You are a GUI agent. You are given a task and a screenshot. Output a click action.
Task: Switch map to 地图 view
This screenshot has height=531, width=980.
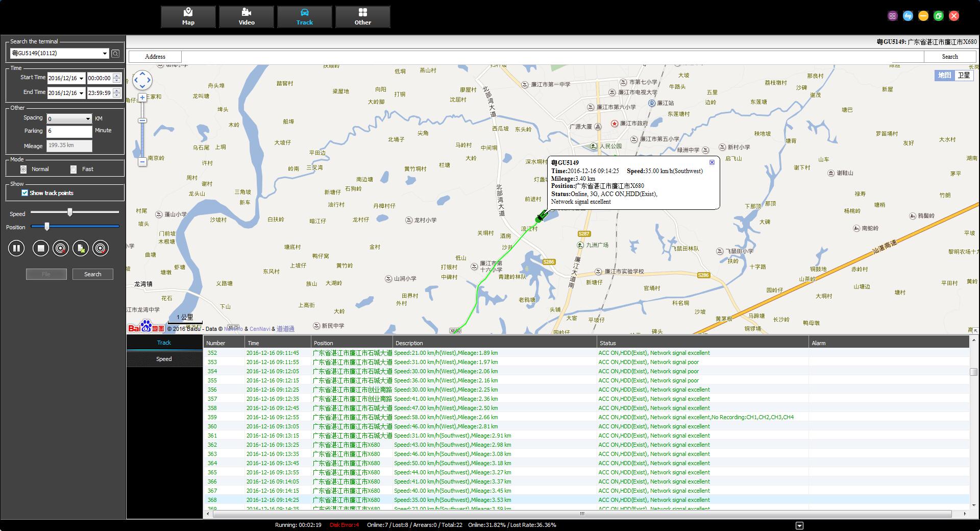pos(944,75)
